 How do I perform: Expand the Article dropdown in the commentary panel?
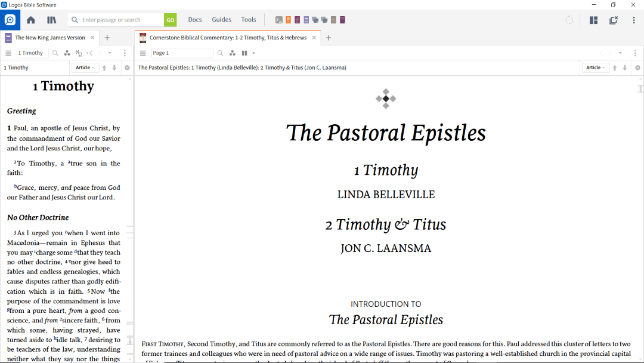pyautogui.click(x=596, y=68)
